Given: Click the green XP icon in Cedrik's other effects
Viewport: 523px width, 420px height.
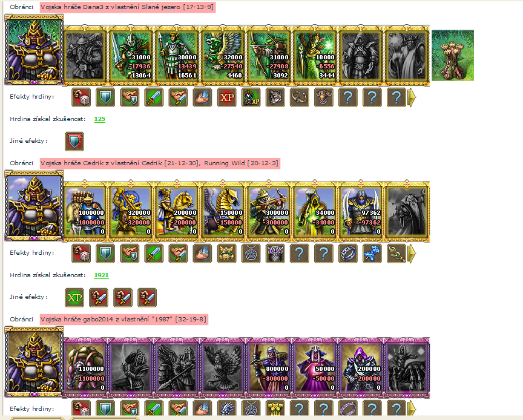Looking at the screenshot, I should 74,298.
